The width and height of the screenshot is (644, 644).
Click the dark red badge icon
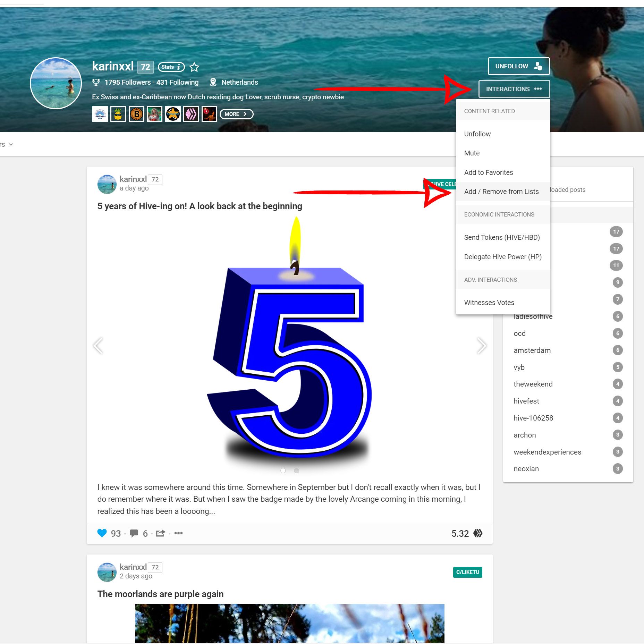[x=209, y=114]
